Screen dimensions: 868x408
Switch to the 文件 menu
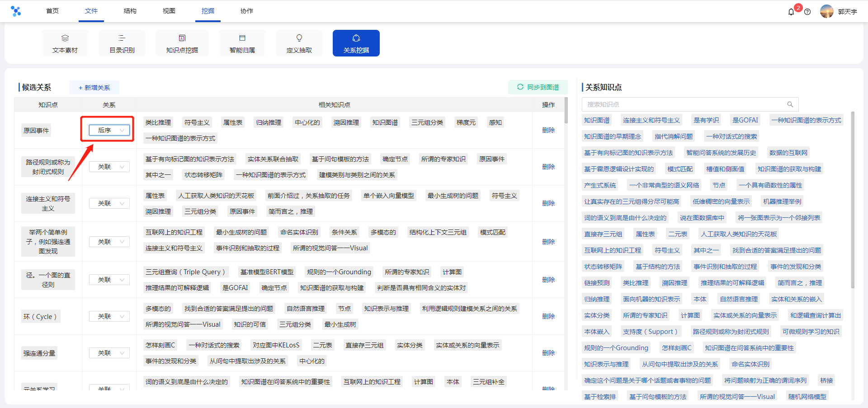pyautogui.click(x=91, y=11)
